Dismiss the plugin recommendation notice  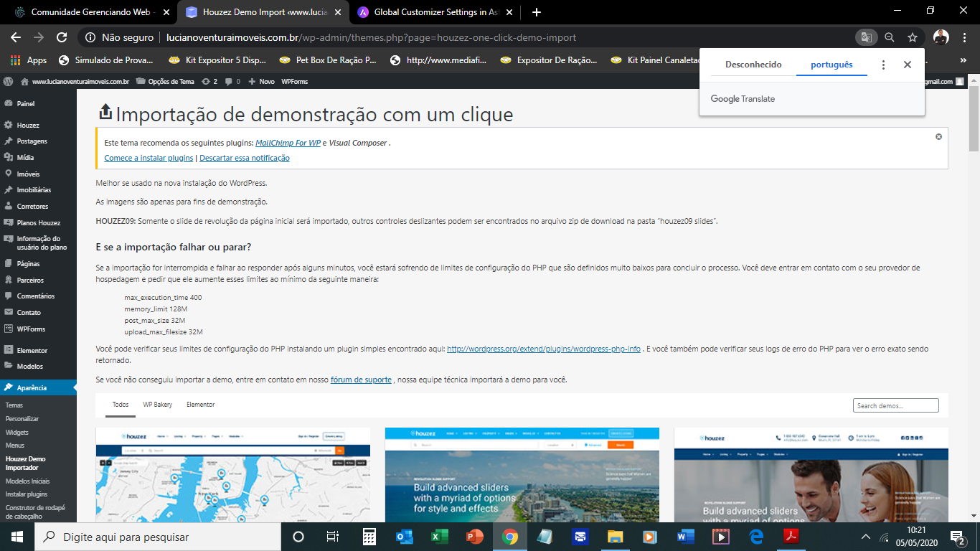(938, 136)
